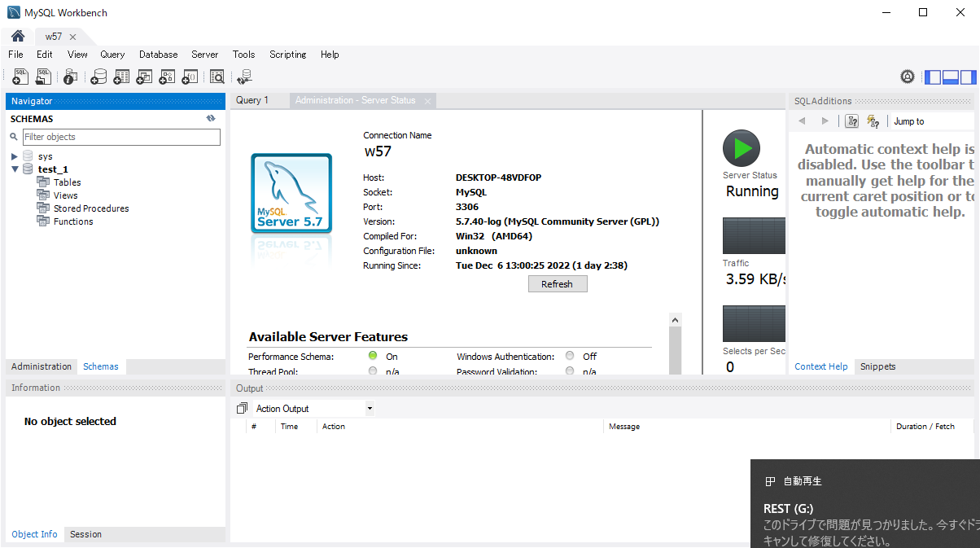Click the context help back arrow
This screenshot has width=980, height=548.
(802, 121)
